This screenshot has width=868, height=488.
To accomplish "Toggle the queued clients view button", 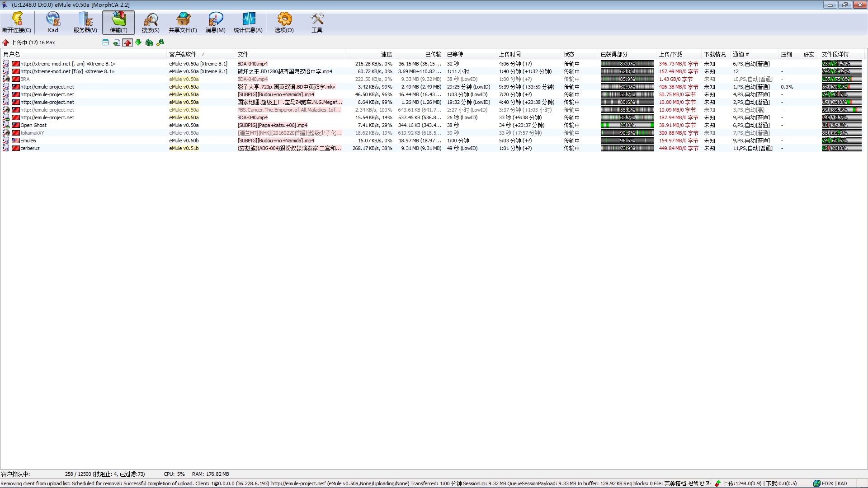I will (149, 42).
